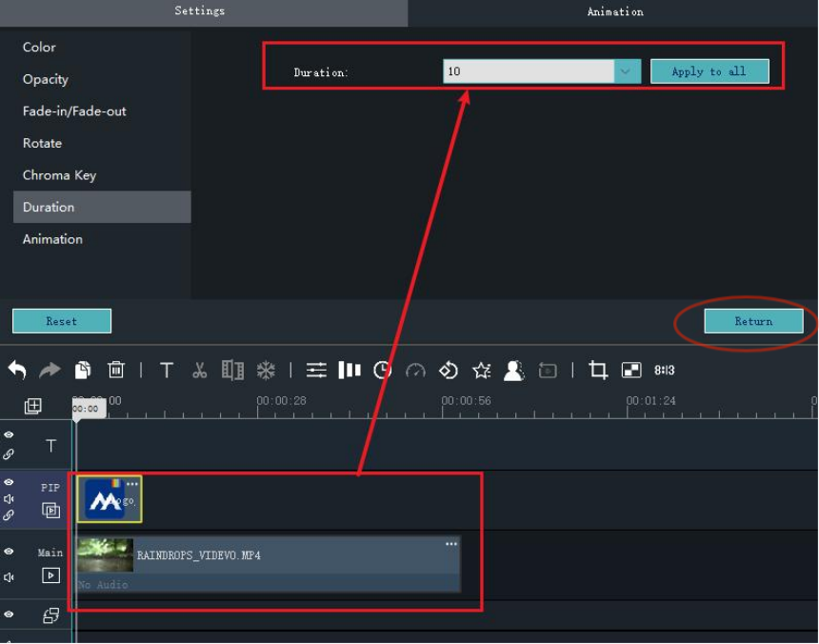
Task: Expand the 8:3 aspect ratio control
Action: 664,370
